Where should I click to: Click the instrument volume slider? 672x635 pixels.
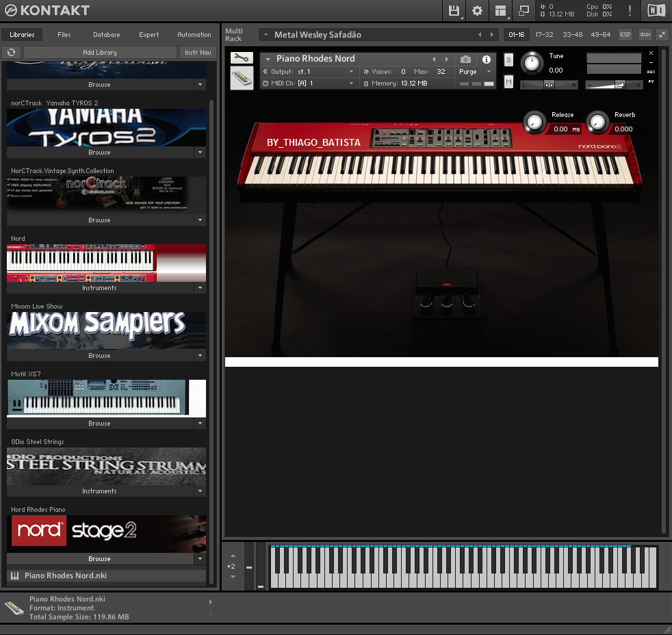(614, 86)
